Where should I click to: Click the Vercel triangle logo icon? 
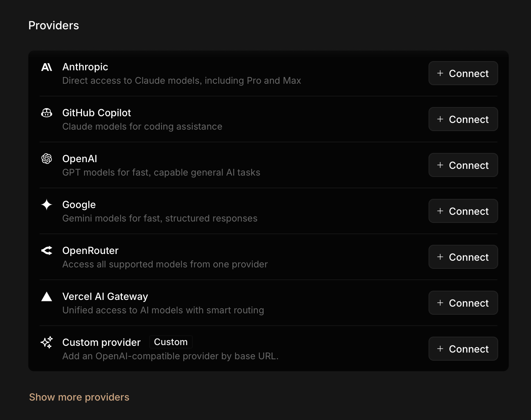tap(47, 296)
